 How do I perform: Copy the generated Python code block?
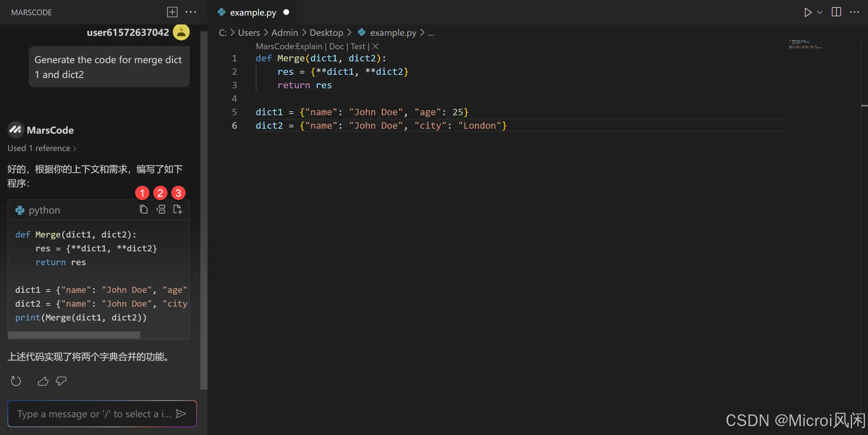pos(143,210)
